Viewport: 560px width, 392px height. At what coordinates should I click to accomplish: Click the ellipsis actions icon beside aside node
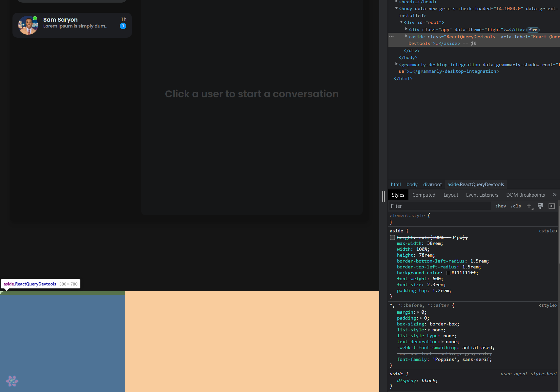(x=391, y=37)
